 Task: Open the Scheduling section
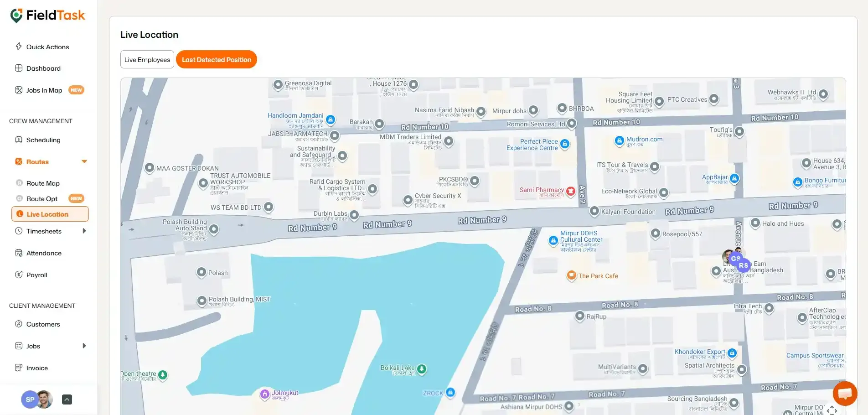43,140
